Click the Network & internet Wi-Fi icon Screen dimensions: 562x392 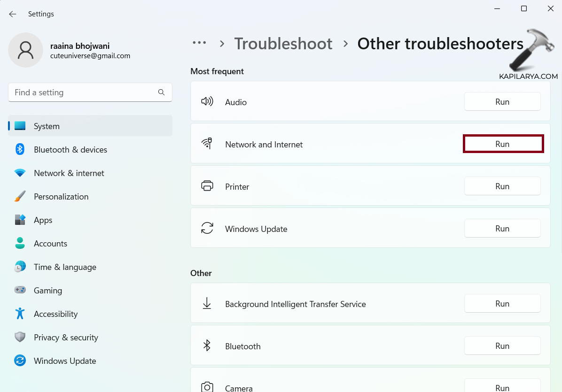(20, 173)
